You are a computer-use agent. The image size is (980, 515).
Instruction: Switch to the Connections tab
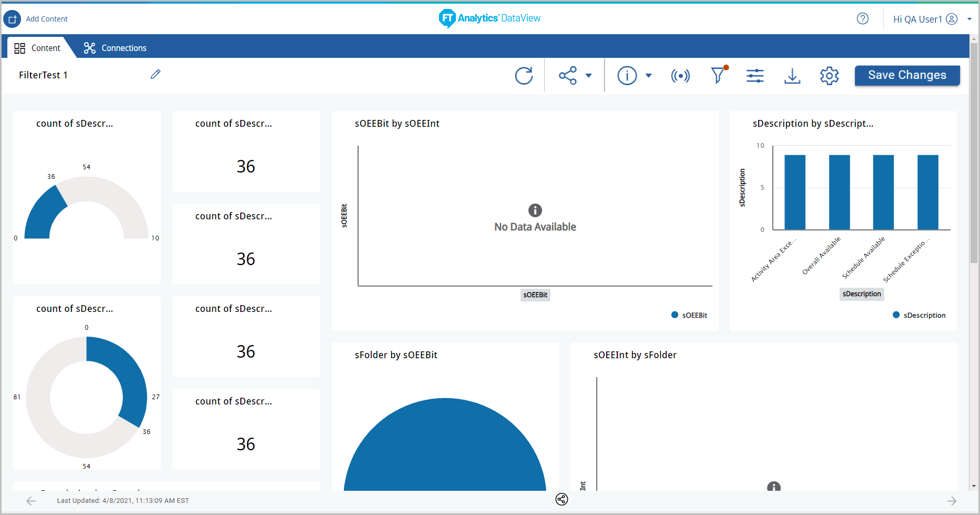pyautogui.click(x=116, y=48)
